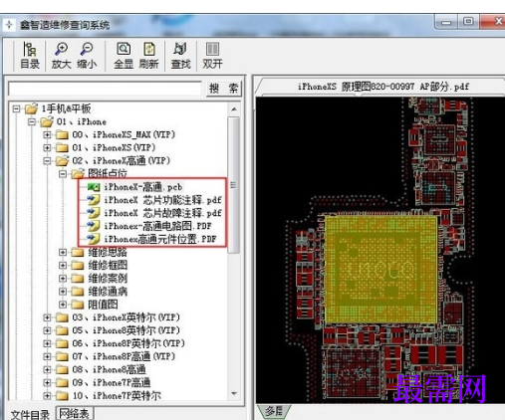Click the 搜索 search button
This screenshot has width=505, height=420.
(x=223, y=89)
